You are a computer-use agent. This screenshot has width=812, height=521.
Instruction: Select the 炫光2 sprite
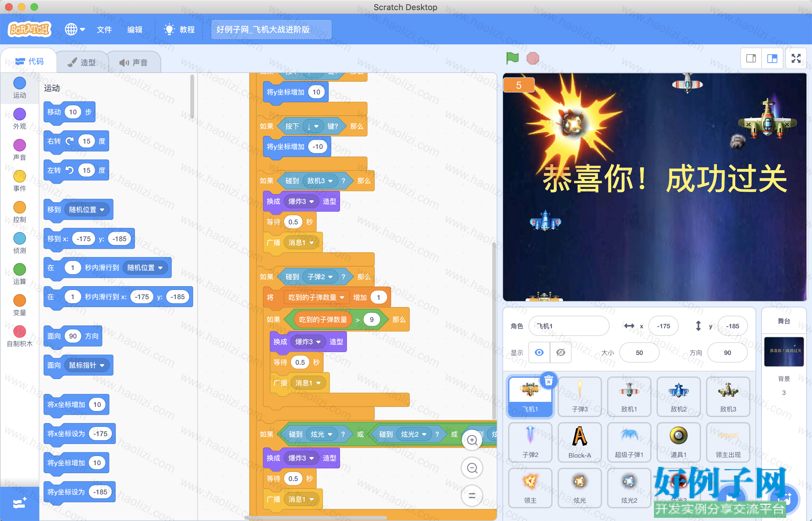629,488
